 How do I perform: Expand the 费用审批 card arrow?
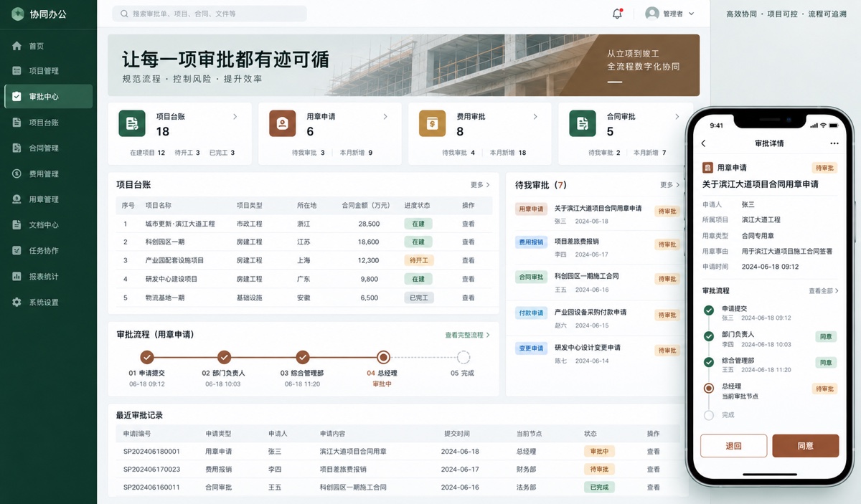[x=535, y=116]
